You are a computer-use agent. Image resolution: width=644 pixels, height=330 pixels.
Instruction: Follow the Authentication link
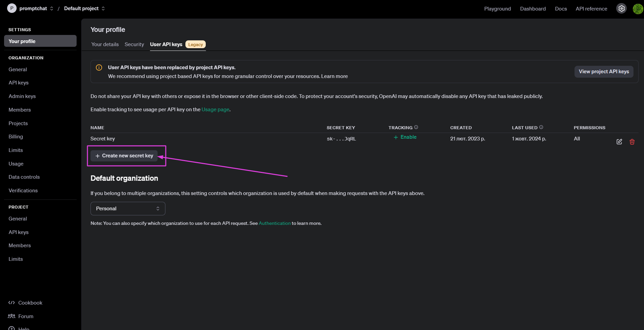275,223
